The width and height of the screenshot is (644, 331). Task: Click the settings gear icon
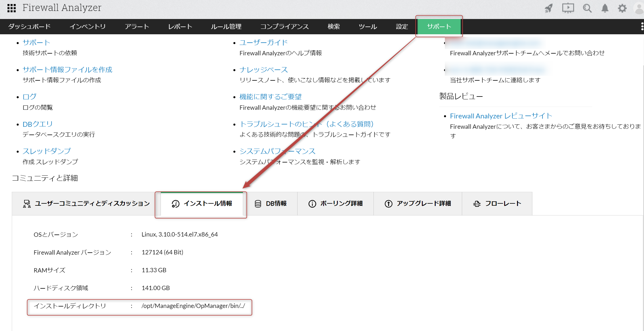pos(622,8)
